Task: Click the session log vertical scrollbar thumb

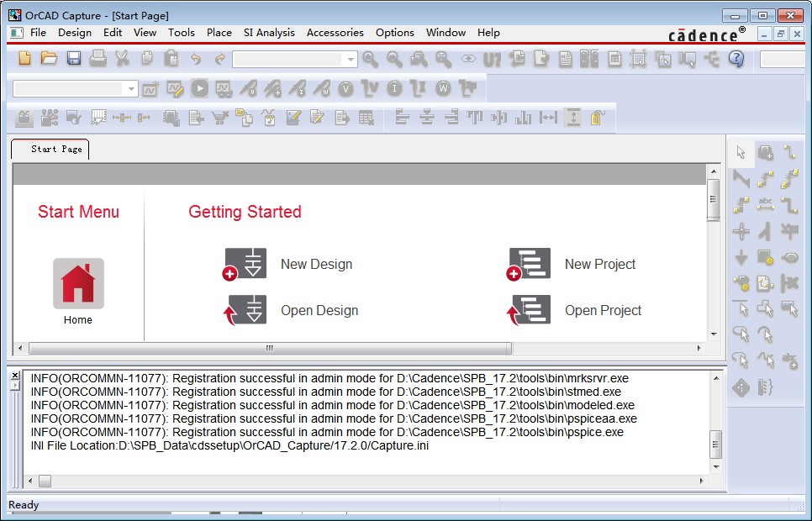Action: pyautogui.click(x=715, y=442)
